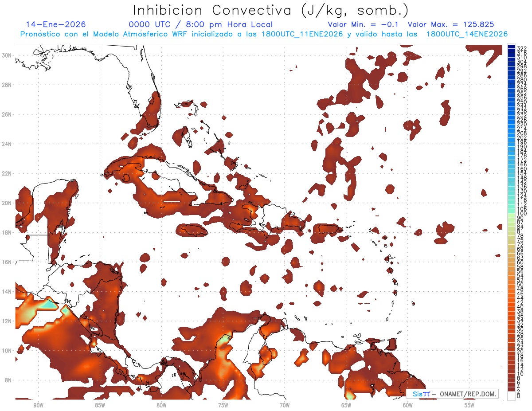This screenshot has width=532, height=411.
Task: Click the "Valor Min. = -0.1" label
Action: tap(364, 24)
